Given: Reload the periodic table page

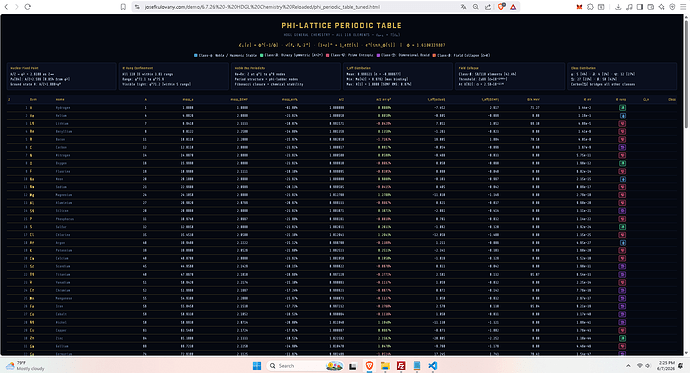Looking at the screenshot, I should (x=27, y=7).
